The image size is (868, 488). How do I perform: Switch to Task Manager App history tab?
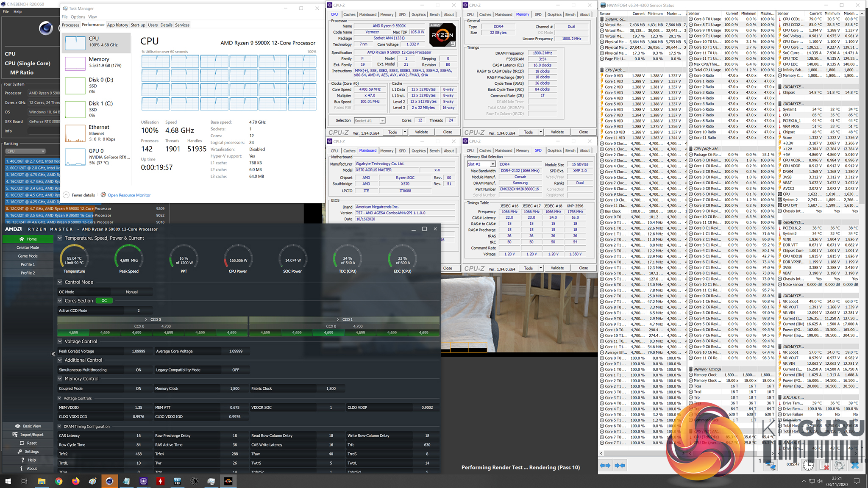[117, 25]
